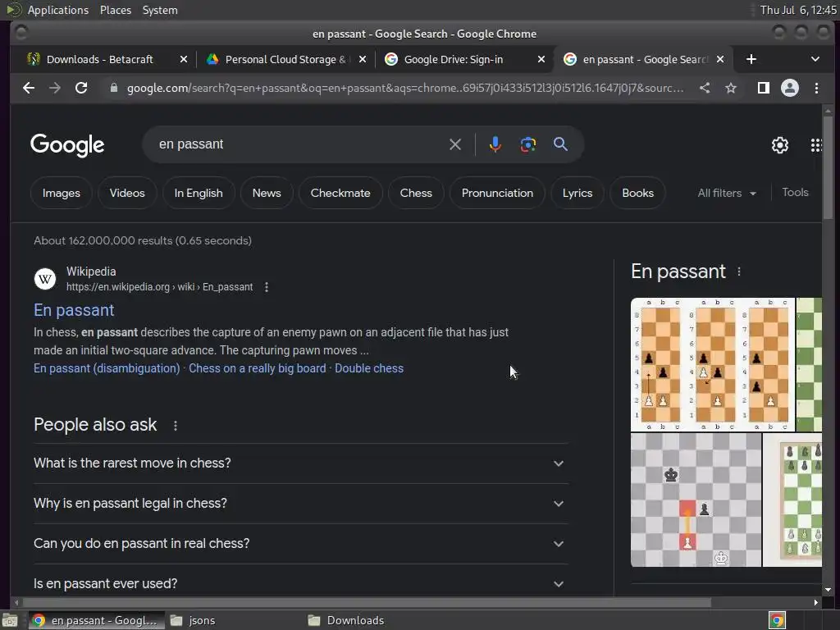Select the Chess filter chip
Image resolution: width=840 pixels, height=630 pixels.
point(416,193)
